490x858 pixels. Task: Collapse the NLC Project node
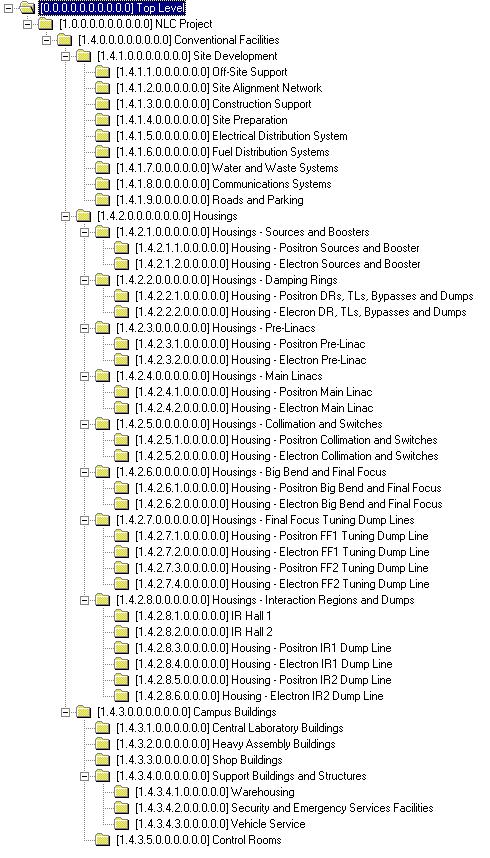click(27, 24)
